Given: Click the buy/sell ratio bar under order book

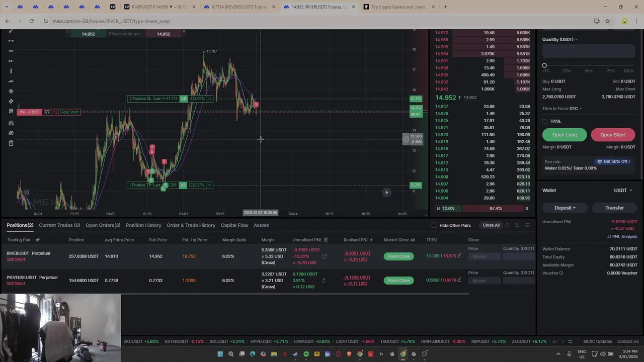Looking at the screenshot, I should 482,208.
